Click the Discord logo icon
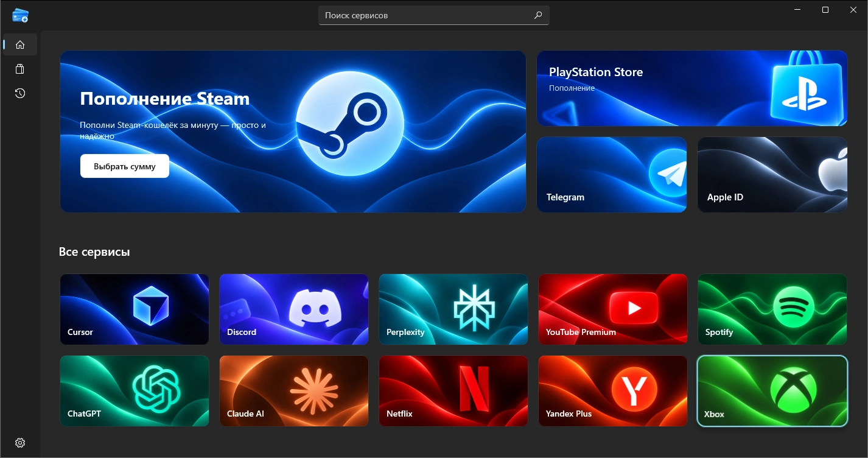 tap(311, 308)
